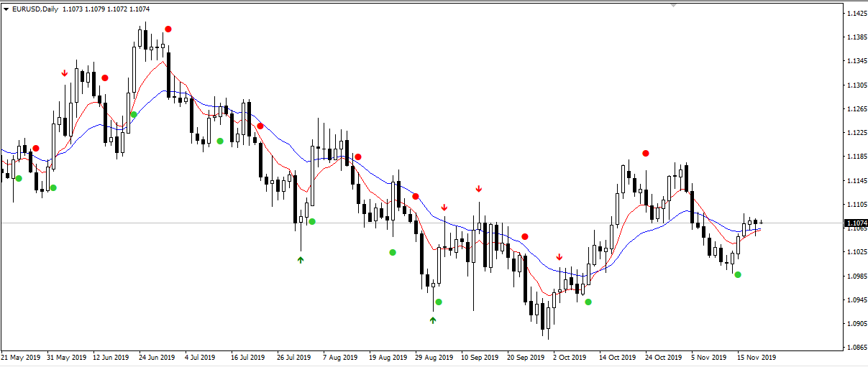Click the 1.1345 price axis label
This screenshot has height=367, width=868.
(856, 62)
